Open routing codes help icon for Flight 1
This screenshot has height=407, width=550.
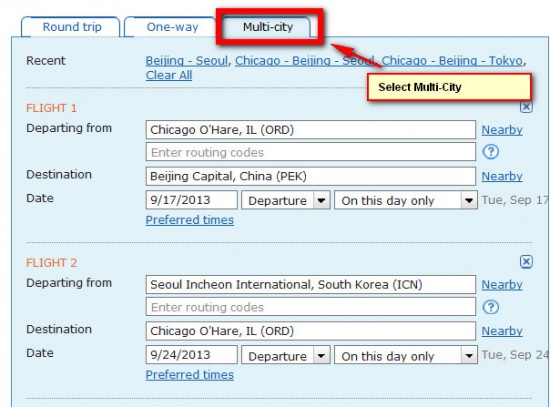[490, 152]
